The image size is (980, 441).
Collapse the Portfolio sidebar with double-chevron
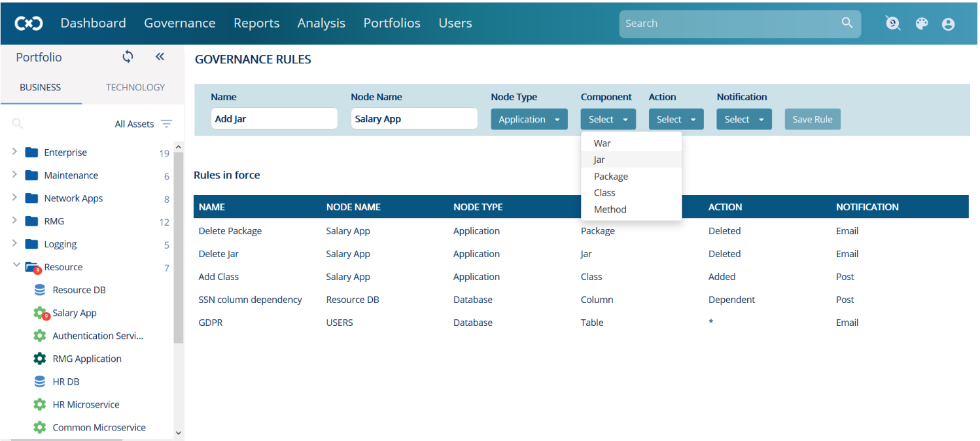click(160, 57)
